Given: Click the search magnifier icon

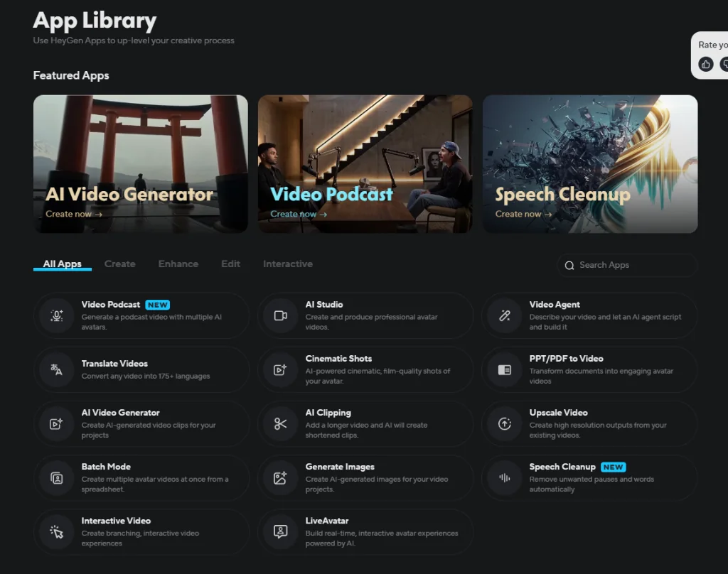Looking at the screenshot, I should tap(569, 266).
